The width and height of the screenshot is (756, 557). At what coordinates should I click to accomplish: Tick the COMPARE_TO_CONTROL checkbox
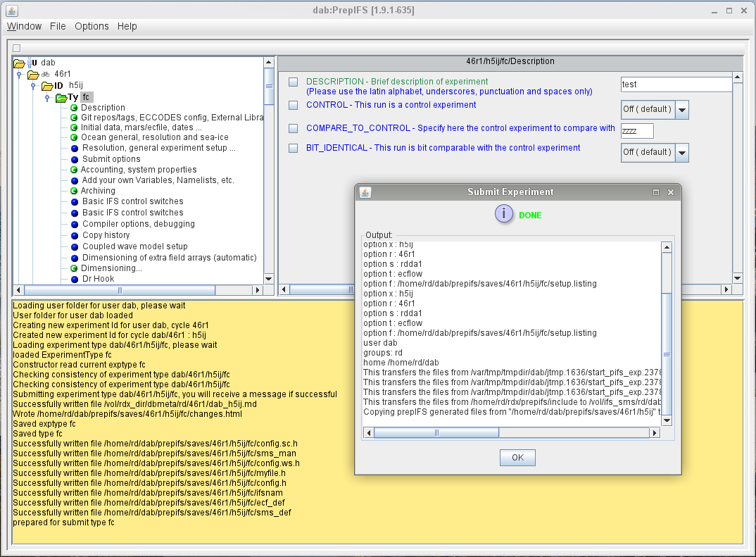click(x=293, y=128)
